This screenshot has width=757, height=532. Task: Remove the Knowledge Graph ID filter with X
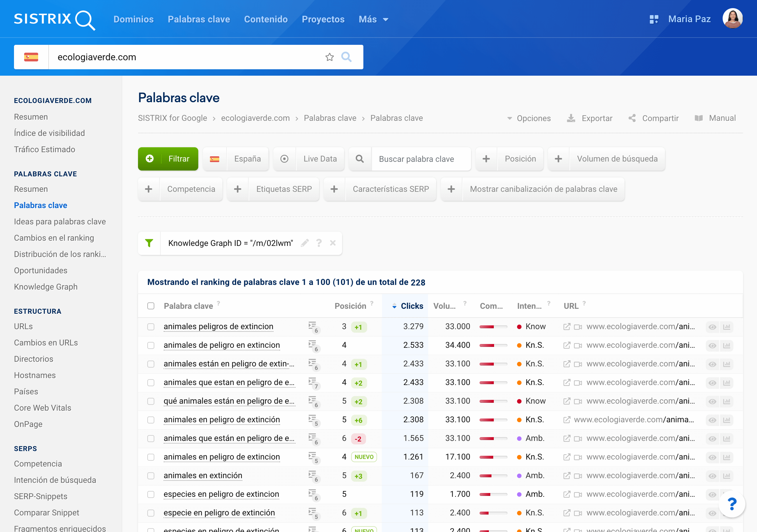[x=333, y=243]
